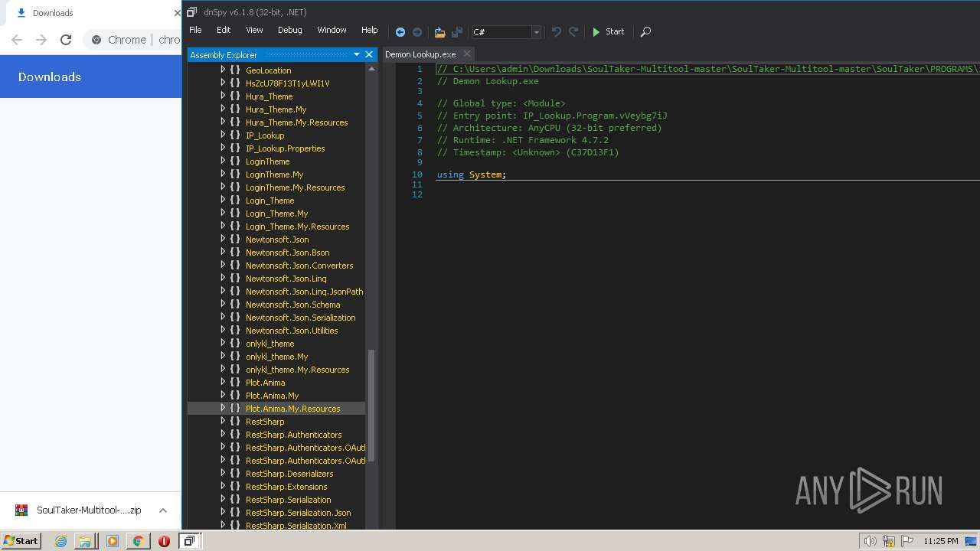Reload the Chrome Downloads page
The width and height of the screenshot is (980, 551).
[x=66, y=40]
